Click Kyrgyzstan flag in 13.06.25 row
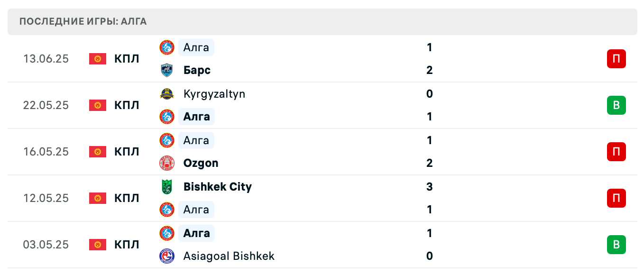644x275 pixels. point(98,59)
